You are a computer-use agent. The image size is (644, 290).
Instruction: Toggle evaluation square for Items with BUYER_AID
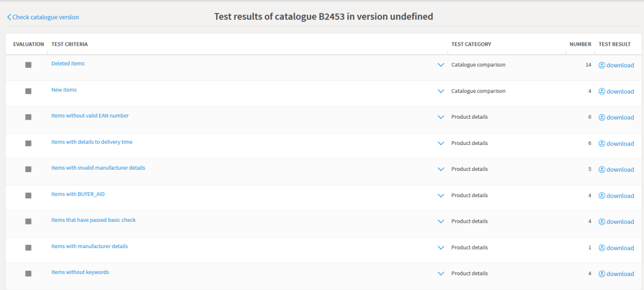(x=28, y=195)
